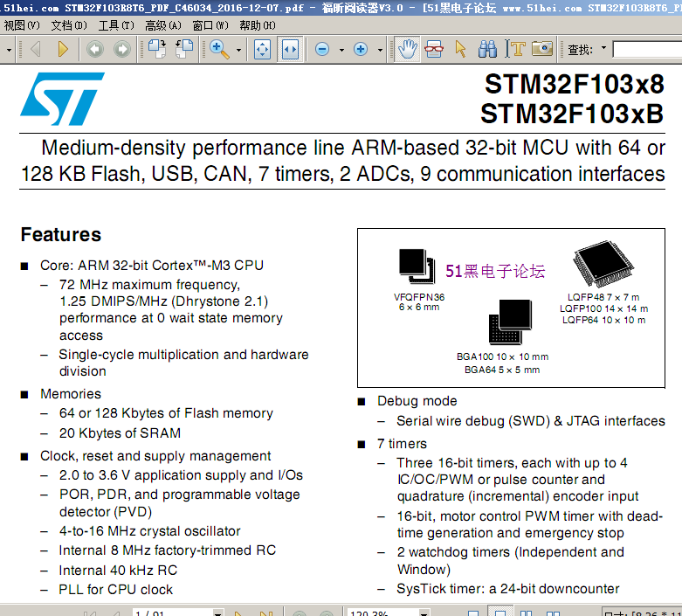The image size is (682, 616).
Task: Click the previous view round button
Action: (95, 49)
